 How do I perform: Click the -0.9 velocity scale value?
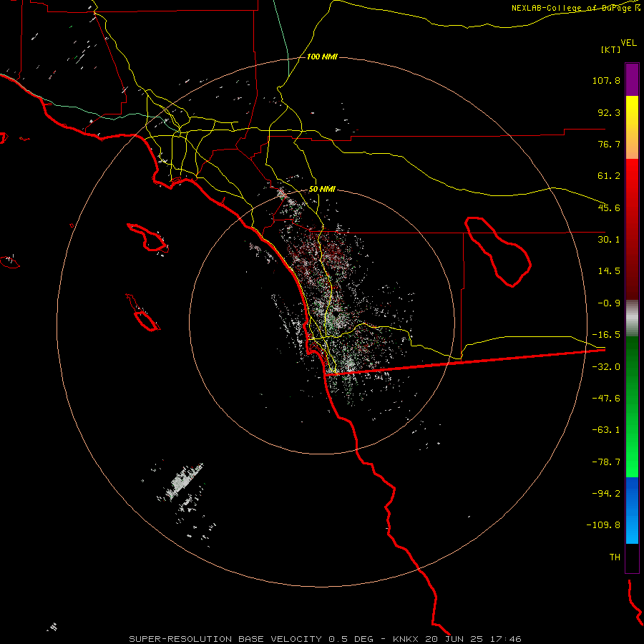[609, 303]
